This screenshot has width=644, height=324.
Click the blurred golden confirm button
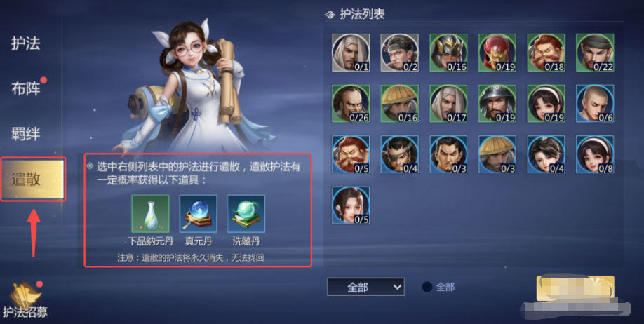575,288
